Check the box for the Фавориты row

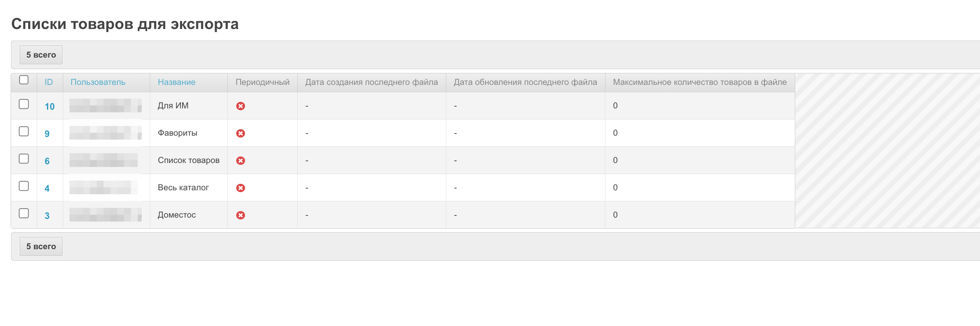point(24,131)
